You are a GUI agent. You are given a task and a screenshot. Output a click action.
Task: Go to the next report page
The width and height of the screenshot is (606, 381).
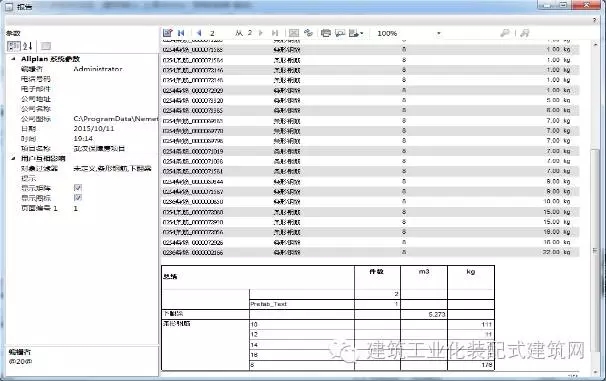tap(261, 33)
